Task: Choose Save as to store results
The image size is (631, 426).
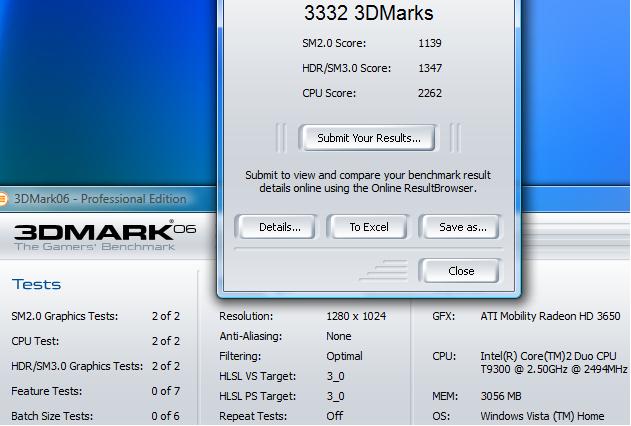Action: point(461,227)
